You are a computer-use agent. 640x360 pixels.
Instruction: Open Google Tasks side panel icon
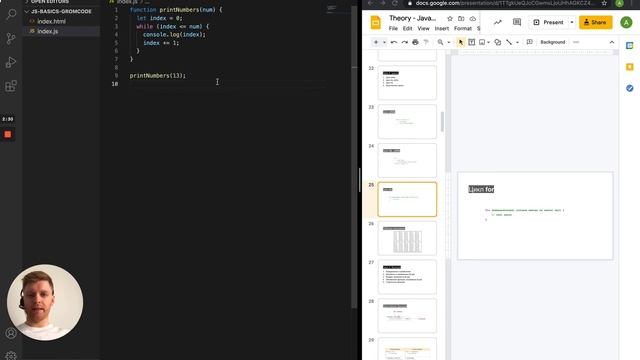click(630, 88)
